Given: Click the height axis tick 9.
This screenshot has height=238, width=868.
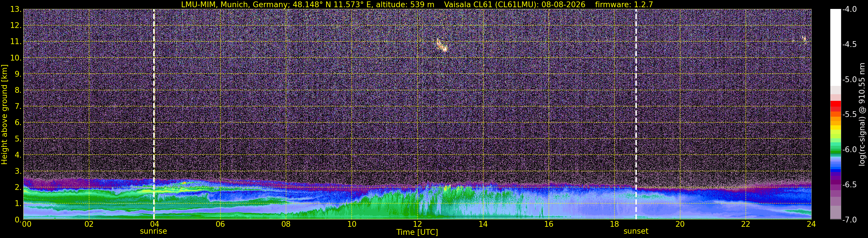Looking at the screenshot, I should (18, 74).
